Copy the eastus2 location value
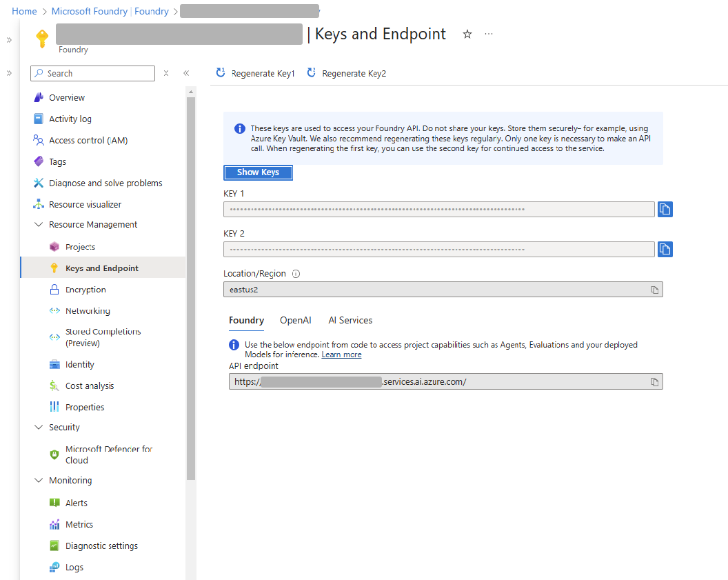 click(x=655, y=290)
